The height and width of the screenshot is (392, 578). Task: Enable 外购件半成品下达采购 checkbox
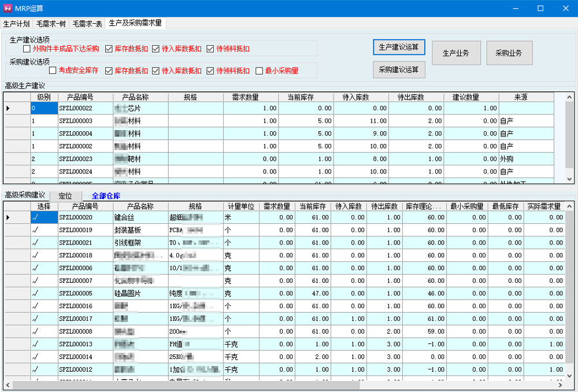[x=27, y=49]
